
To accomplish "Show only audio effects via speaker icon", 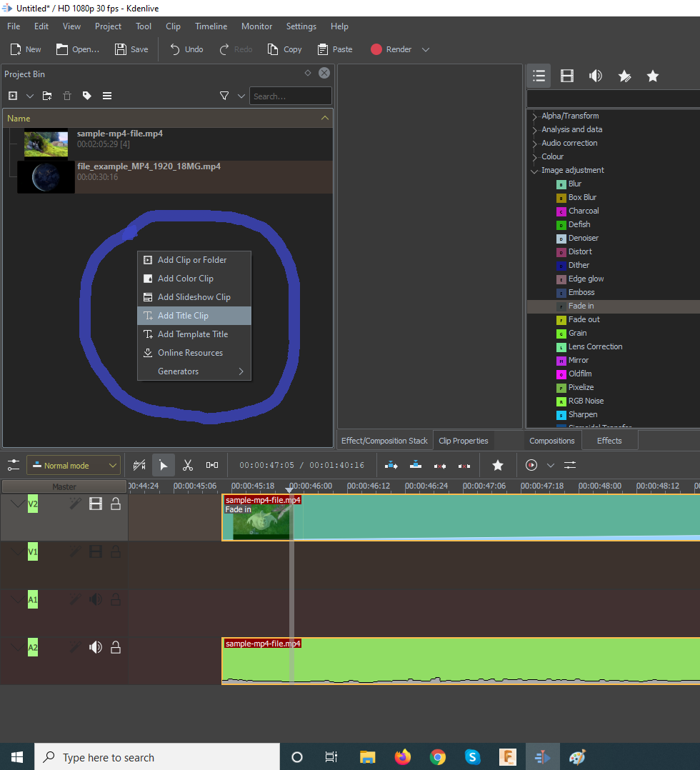I will [596, 76].
